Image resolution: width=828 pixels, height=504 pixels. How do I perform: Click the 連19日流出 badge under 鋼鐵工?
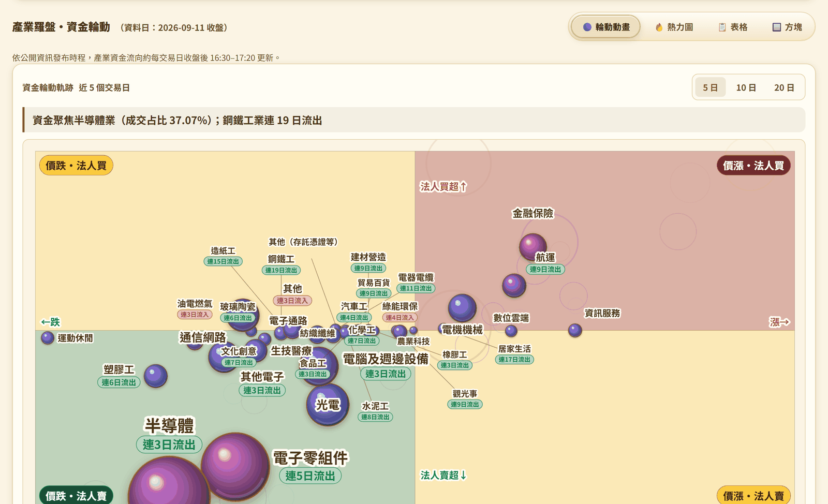281,270
